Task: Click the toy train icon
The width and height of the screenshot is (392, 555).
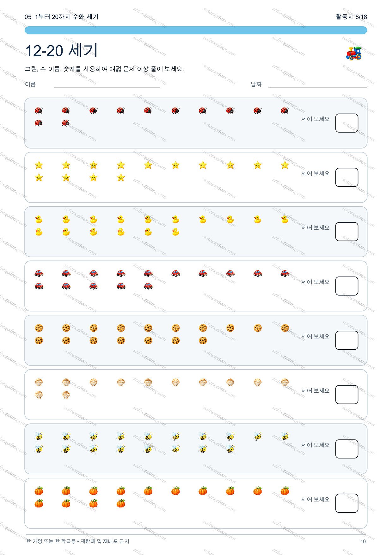Action: (353, 53)
